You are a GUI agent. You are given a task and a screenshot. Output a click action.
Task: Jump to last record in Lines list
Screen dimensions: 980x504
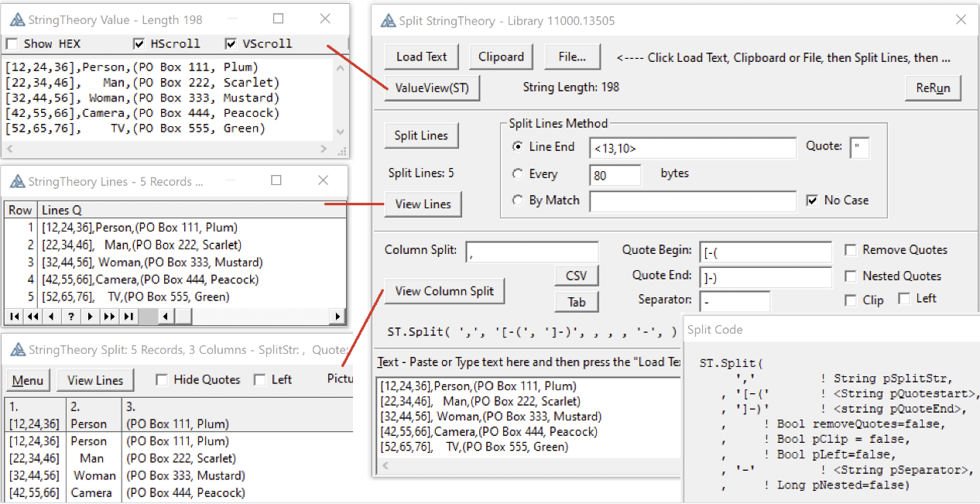[128, 316]
